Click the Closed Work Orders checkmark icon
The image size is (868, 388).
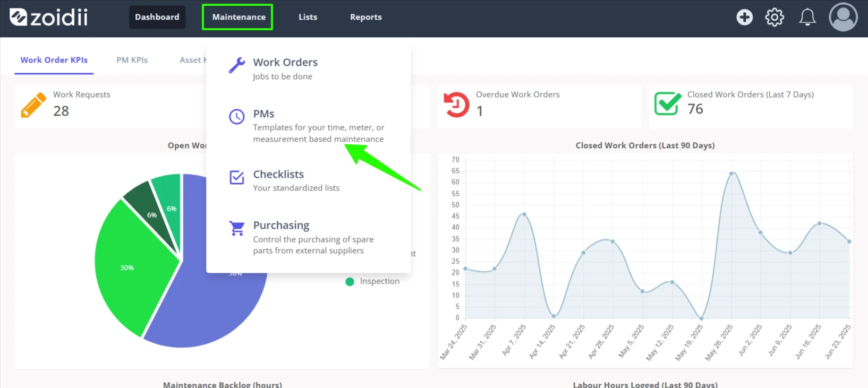pyautogui.click(x=668, y=104)
